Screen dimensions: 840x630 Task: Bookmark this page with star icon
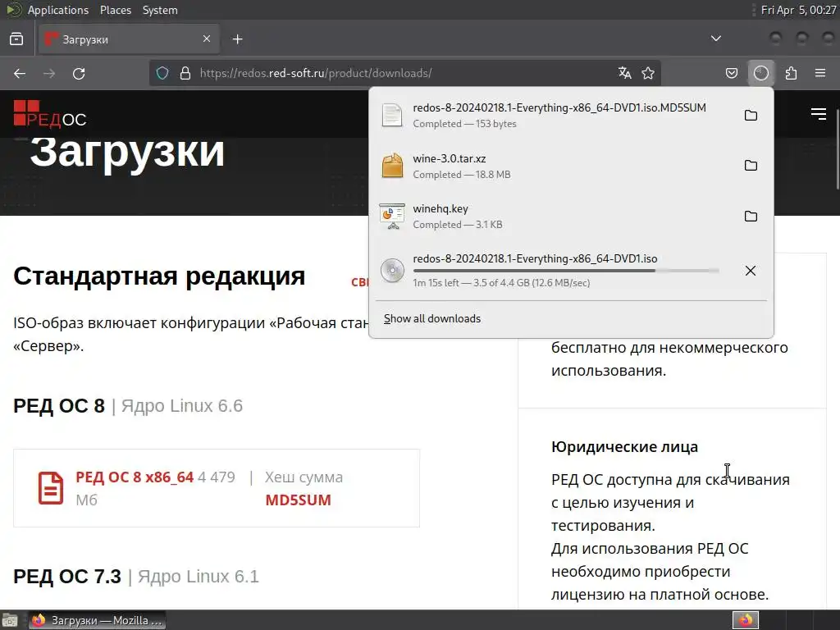tap(648, 73)
